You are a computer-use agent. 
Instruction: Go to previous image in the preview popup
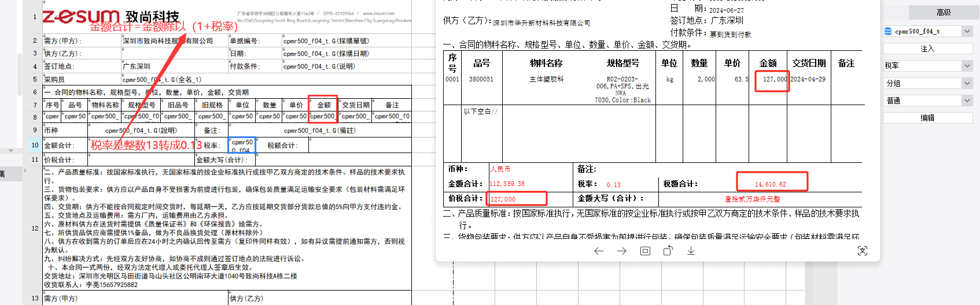599,251
